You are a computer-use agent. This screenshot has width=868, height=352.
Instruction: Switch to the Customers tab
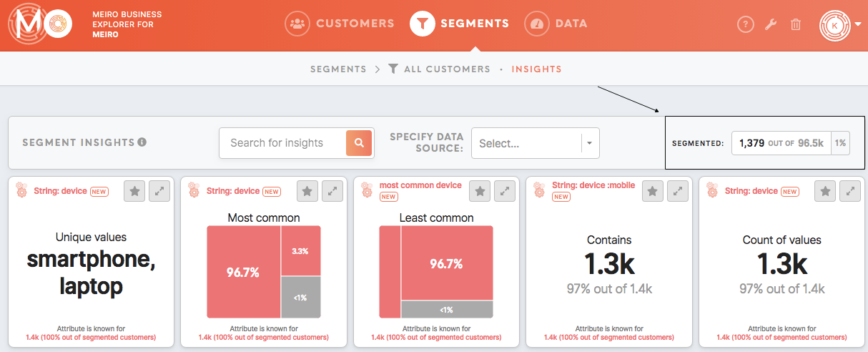[340, 24]
